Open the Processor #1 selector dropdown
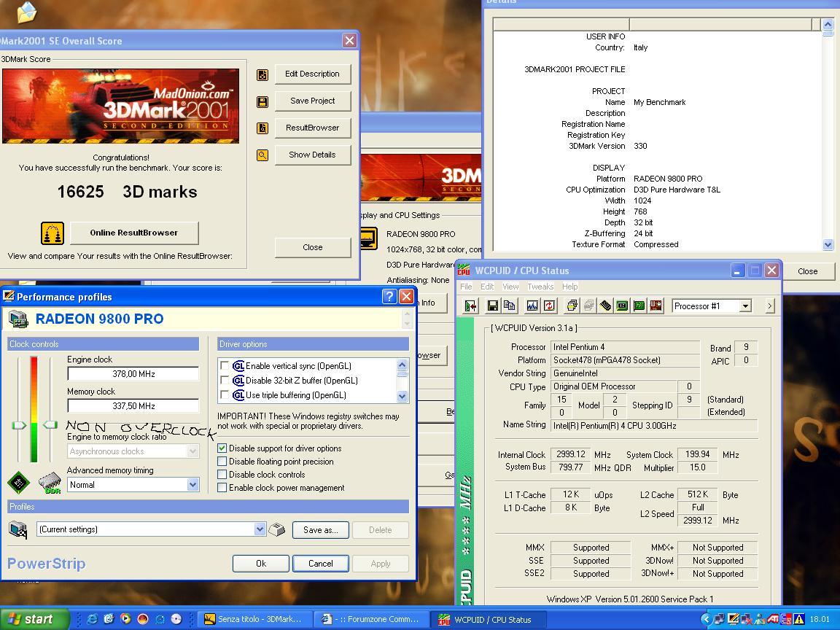Image resolution: width=840 pixels, height=630 pixels. [745, 306]
